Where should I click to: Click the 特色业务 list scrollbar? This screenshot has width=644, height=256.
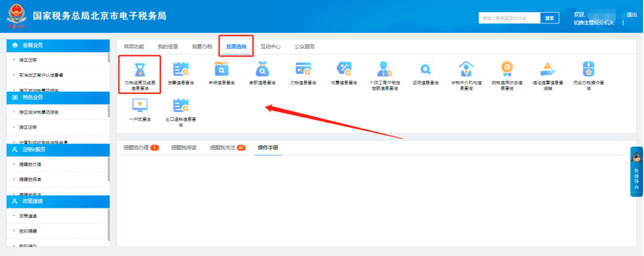[x=109, y=111]
